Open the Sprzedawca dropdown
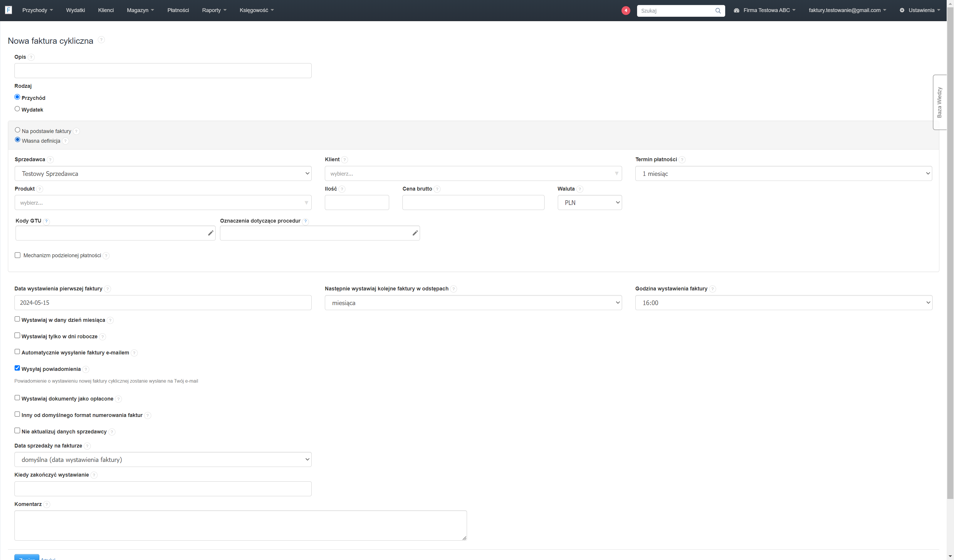The width and height of the screenshot is (954, 560). (163, 173)
